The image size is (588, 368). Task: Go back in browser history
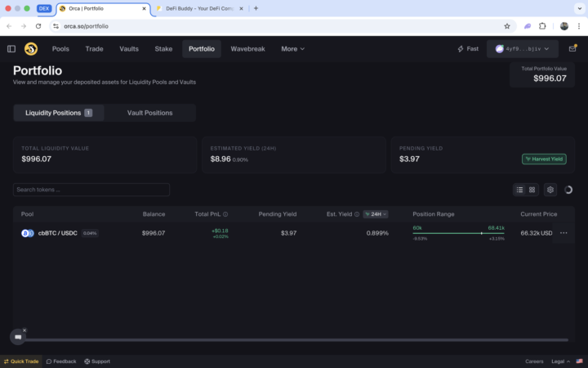pos(9,26)
